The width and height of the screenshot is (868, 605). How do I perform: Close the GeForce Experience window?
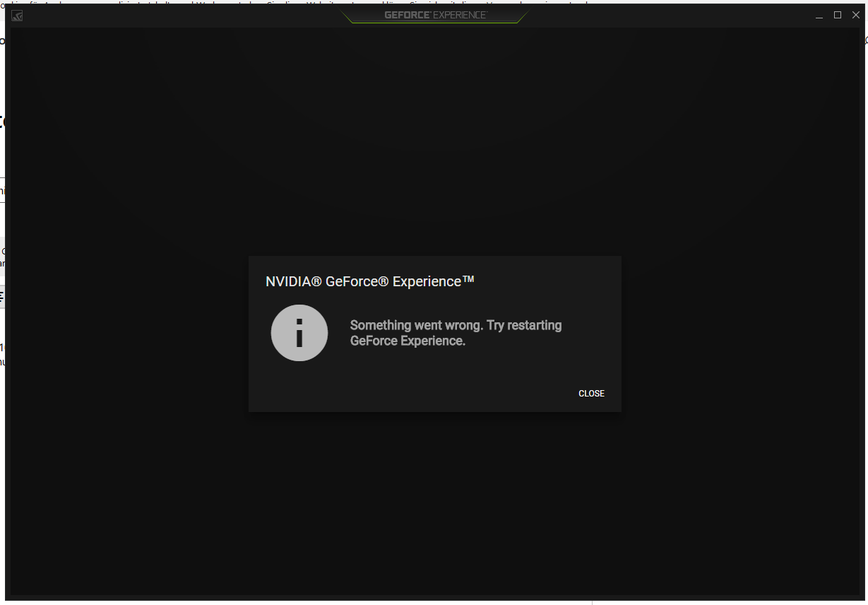pyautogui.click(x=856, y=15)
